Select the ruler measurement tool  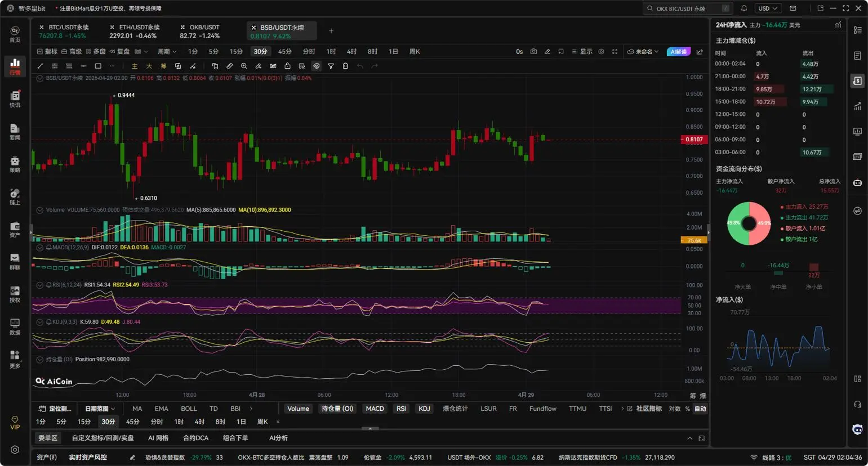point(229,66)
